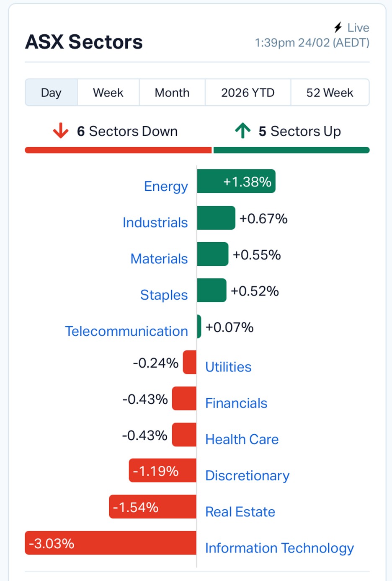Click the Materials sector link
Screen dimensions: 392x581
point(159,259)
